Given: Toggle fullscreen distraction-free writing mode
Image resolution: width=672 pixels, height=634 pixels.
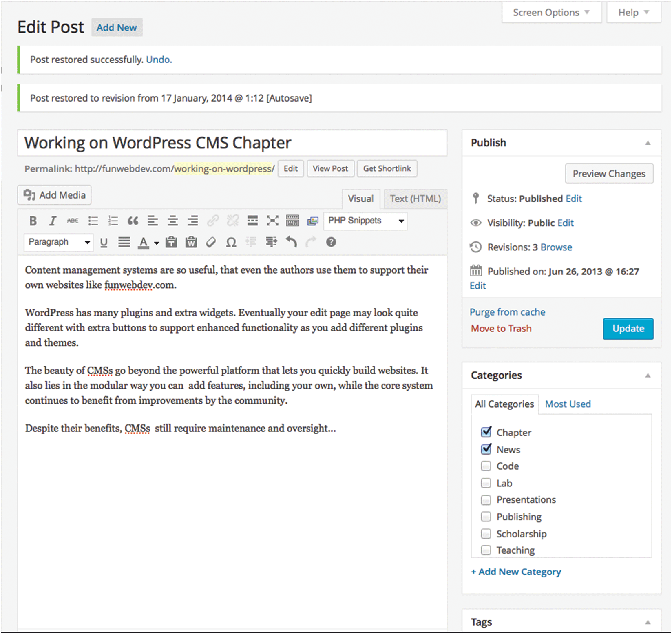Looking at the screenshot, I should pos(272,221).
